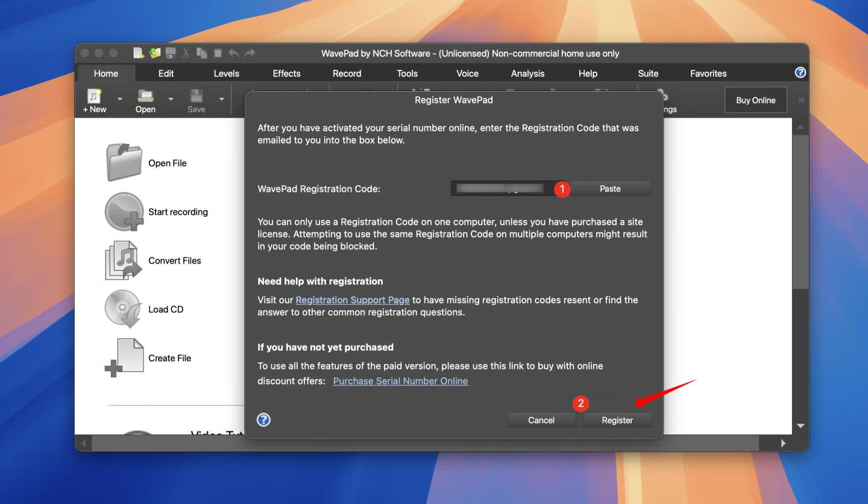Click the Create File label
This screenshot has height=504, width=868.
pos(169,358)
